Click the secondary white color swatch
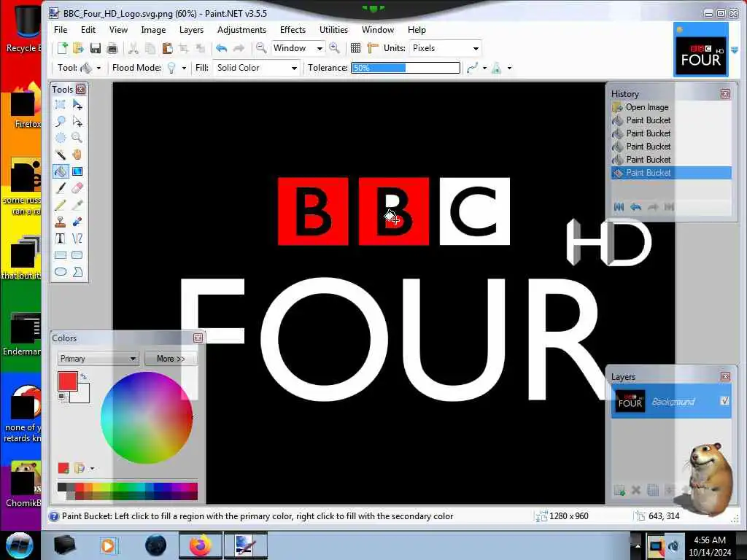The width and height of the screenshot is (747, 560). click(x=82, y=395)
